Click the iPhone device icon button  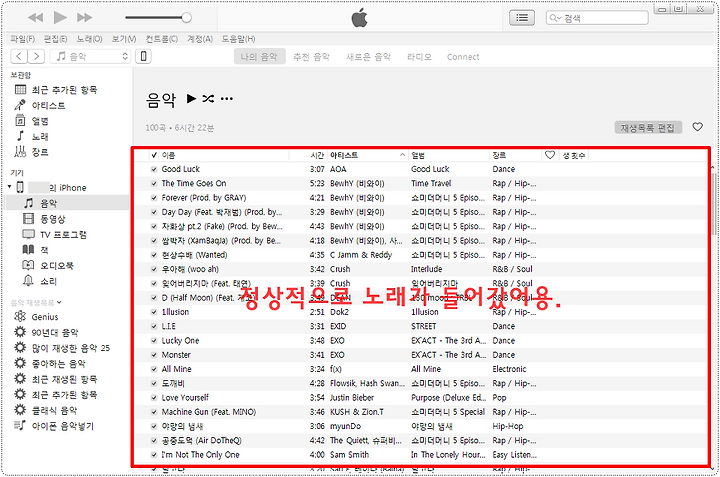click(x=143, y=56)
